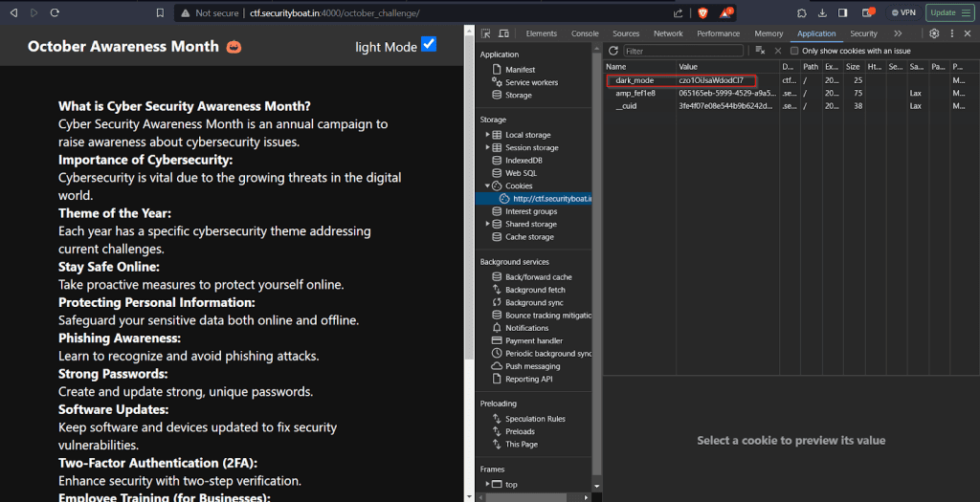The image size is (980, 502).
Task: Click address bar URL text
Action: (x=334, y=12)
